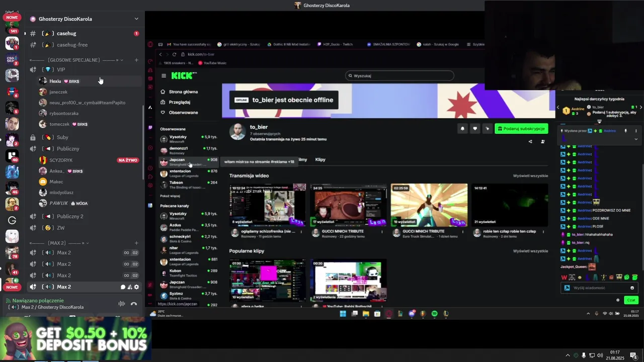Select user Ankea_ in Publiczny channel
The width and height of the screenshot is (644, 362).
click(x=90, y=171)
